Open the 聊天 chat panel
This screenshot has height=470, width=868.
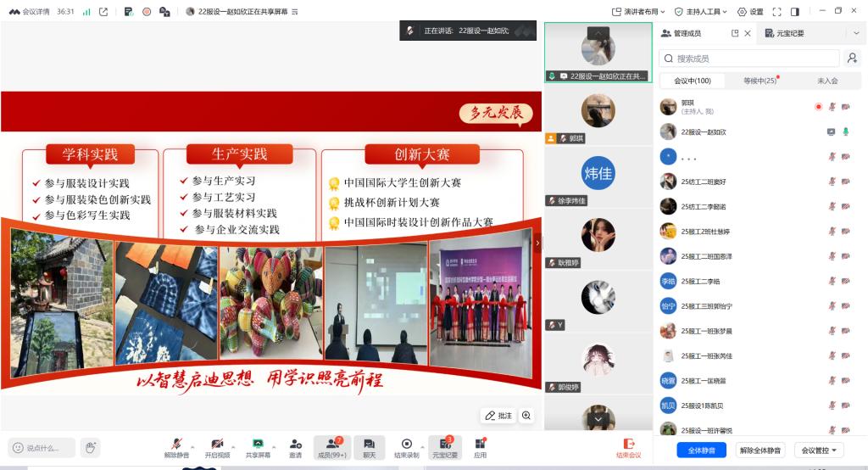click(369, 447)
